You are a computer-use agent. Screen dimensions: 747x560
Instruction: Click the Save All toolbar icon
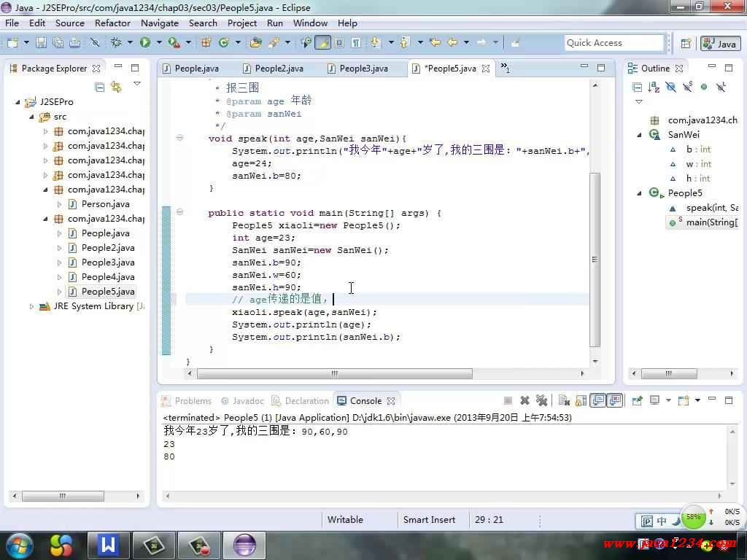pyautogui.click(x=58, y=43)
